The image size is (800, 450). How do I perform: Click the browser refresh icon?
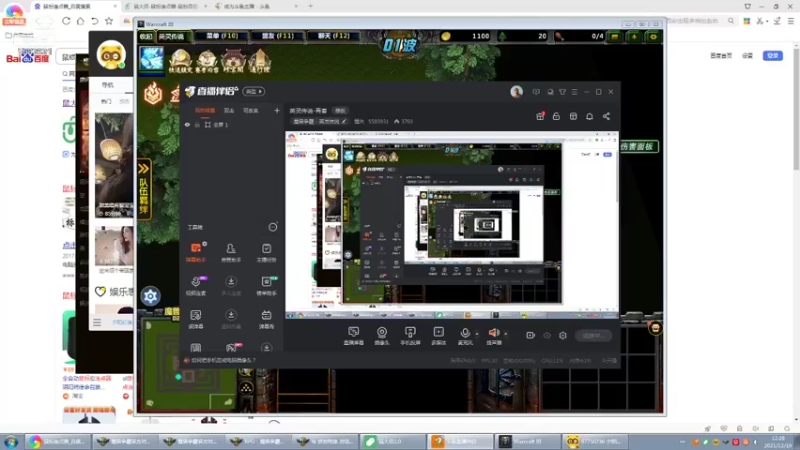point(66,21)
